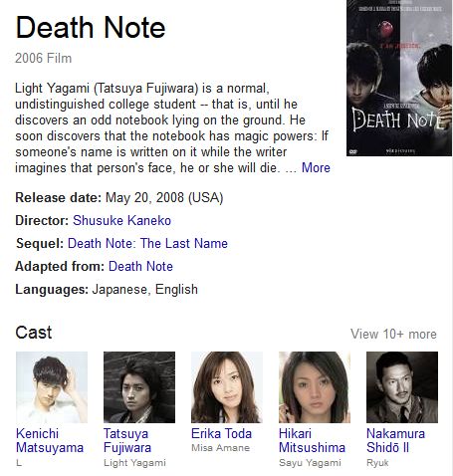The width and height of the screenshot is (453, 476).
Task: Click the Death Note title heading
Action: click(91, 28)
